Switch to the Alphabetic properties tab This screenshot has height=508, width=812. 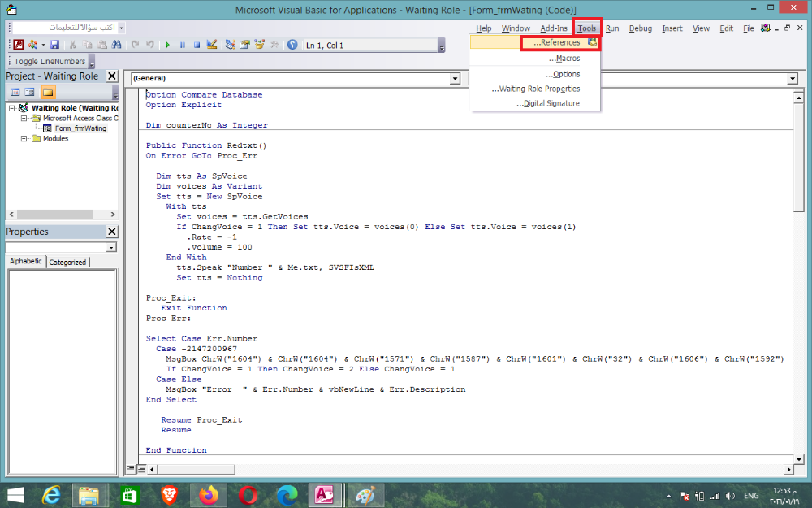(x=26, y=261)
